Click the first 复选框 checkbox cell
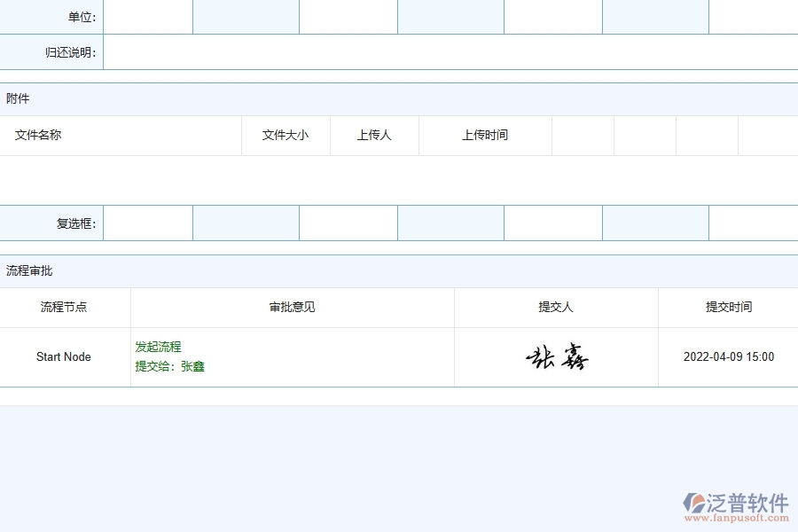The width and height of the screenshot is (798, 532). coord(147,223)
